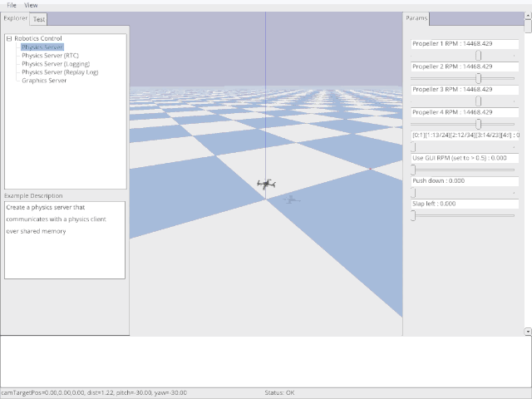Viewport: 532px width, 399px height.
Task: Open the File menu
Action: [x=11, y=5]
